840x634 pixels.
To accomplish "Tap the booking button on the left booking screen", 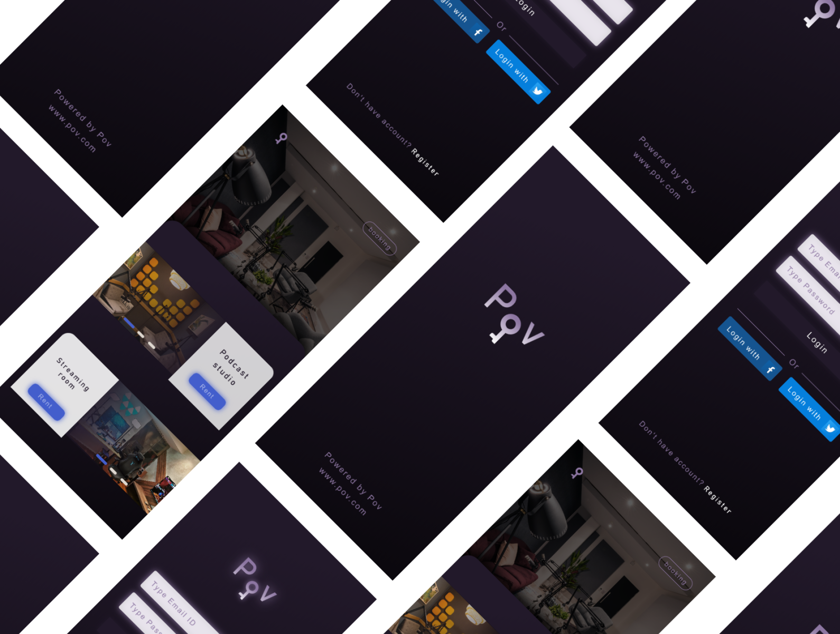I will pos(379,238).
